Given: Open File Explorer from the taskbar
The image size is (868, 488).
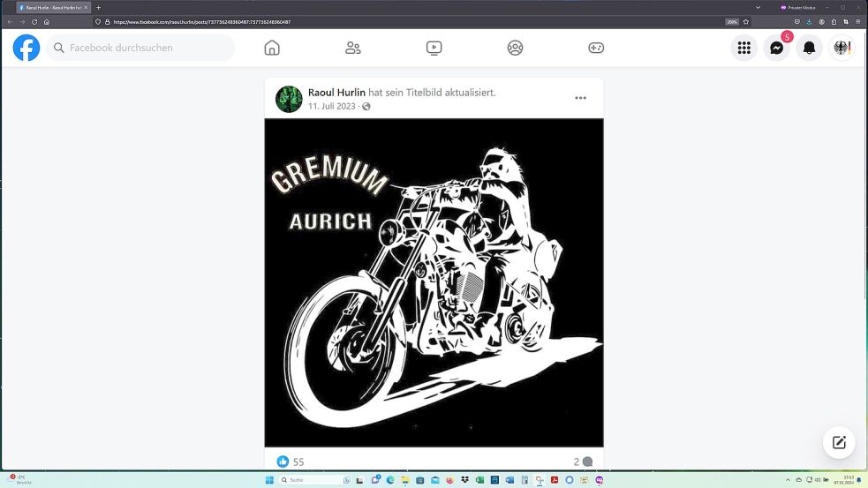Looking at the screenshot, I should [405, 480].
